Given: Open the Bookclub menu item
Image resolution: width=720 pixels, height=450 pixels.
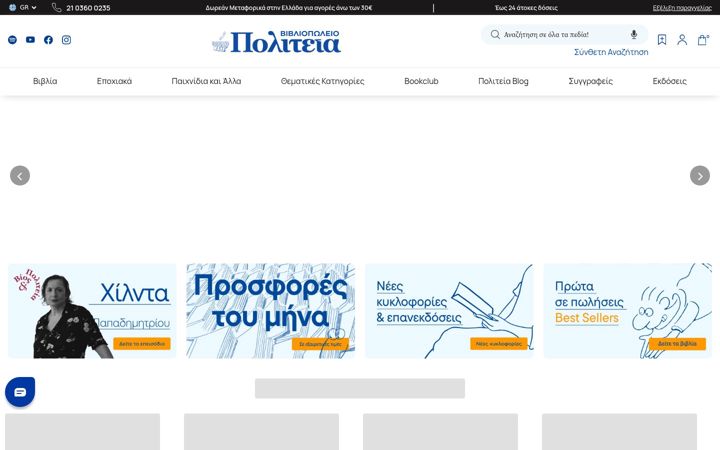Looking at the screenshot, I should click(421, 81).
